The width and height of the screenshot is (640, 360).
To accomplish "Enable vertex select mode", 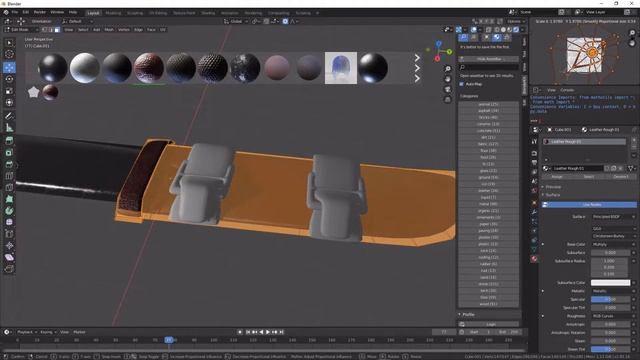I will click(x=44, y=29).
